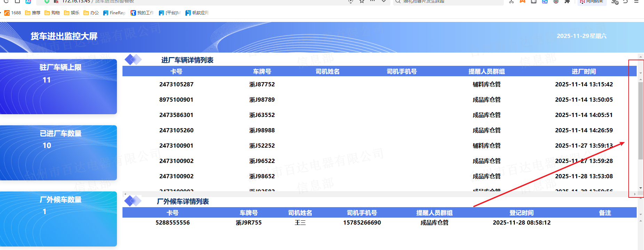Click phone number 15785266690
The height and width of the screenshot is (250, 644).
coord(362,222)
